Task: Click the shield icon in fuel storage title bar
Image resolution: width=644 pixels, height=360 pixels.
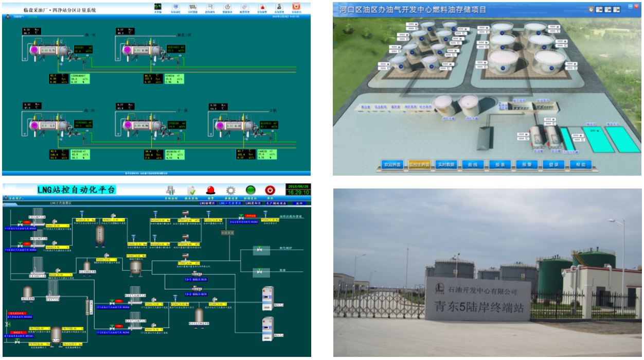Action: [x=591, y=9]
